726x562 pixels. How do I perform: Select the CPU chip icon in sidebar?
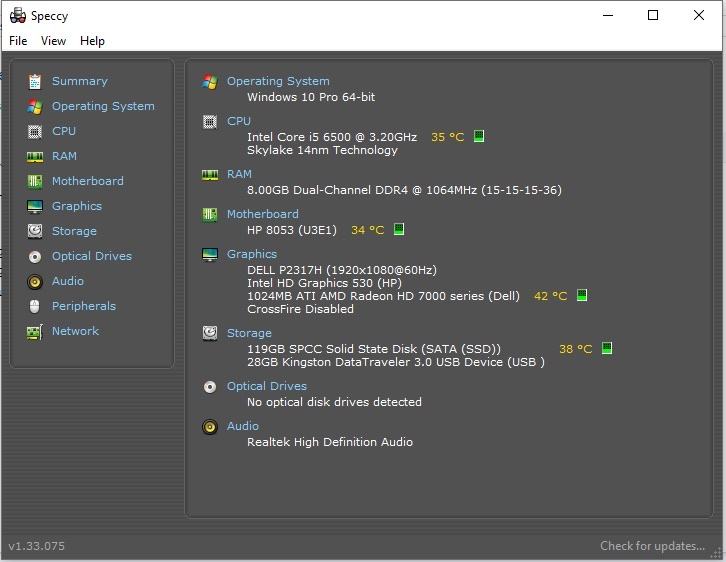35,131
